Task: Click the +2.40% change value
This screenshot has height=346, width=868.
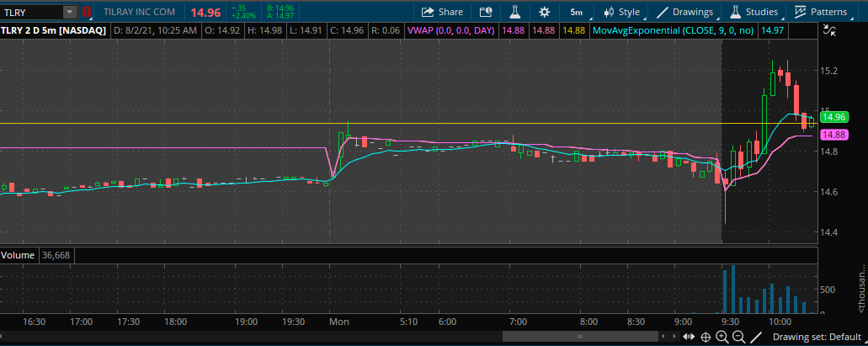Action: (x=243, y=15)
